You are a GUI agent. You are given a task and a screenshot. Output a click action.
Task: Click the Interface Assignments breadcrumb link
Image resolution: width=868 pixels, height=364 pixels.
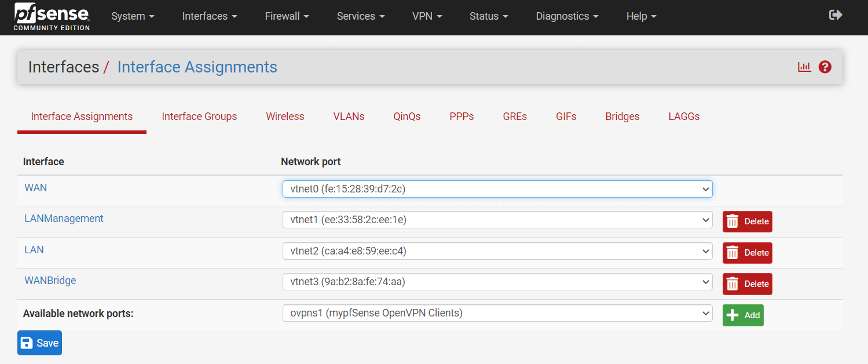[197, 67]
